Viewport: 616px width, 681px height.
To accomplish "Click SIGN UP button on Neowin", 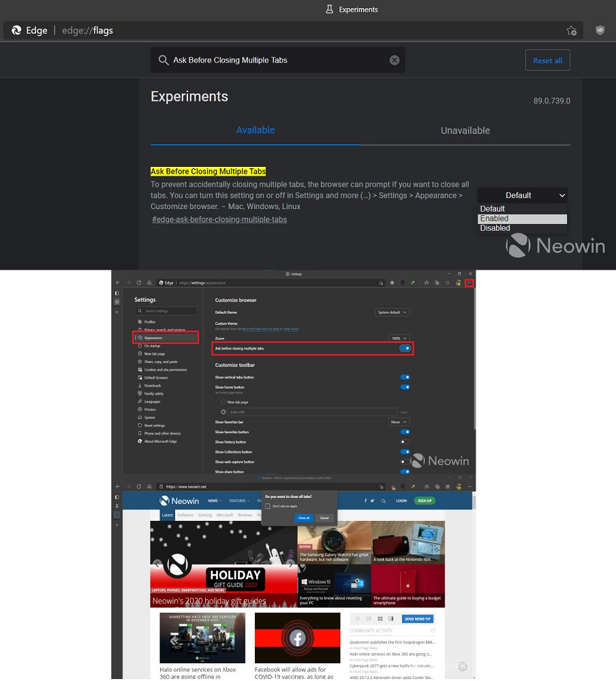I will click(425, 501).
